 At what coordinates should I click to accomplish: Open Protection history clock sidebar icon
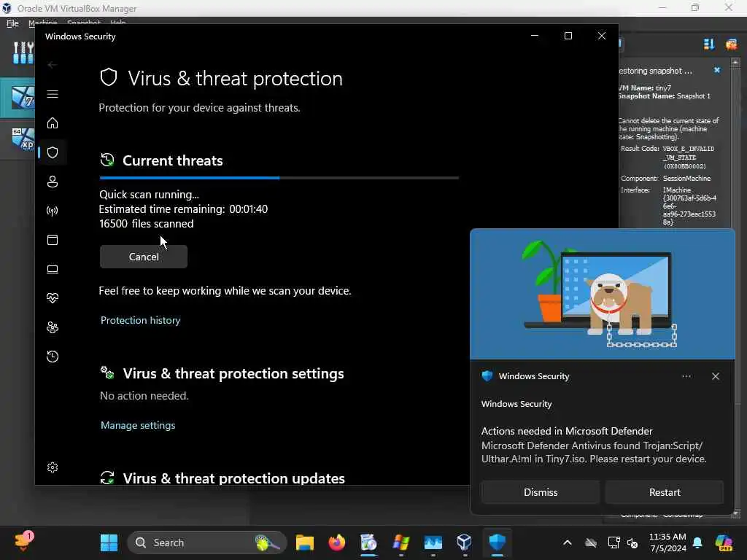click(x=53, y=357)
